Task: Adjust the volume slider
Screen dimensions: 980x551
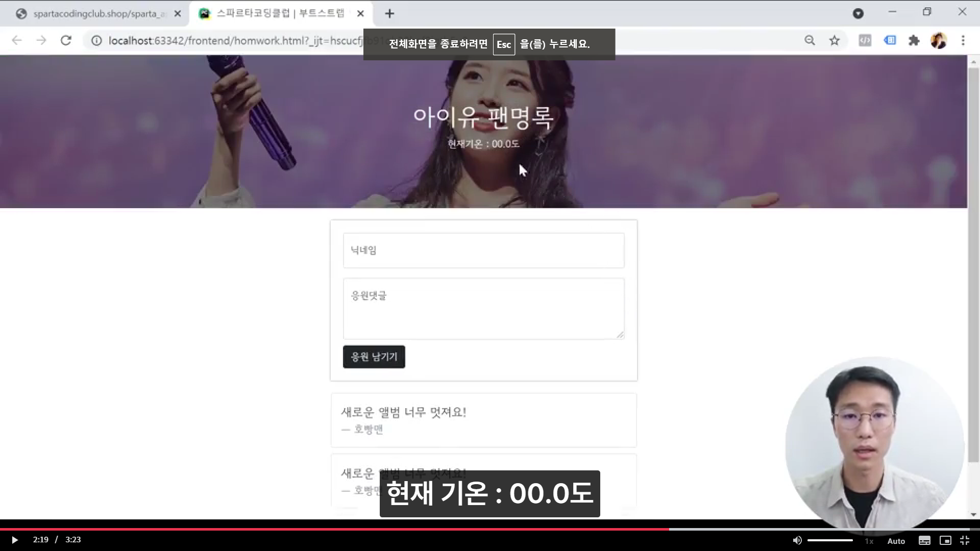Action: (x=830, y=540)
